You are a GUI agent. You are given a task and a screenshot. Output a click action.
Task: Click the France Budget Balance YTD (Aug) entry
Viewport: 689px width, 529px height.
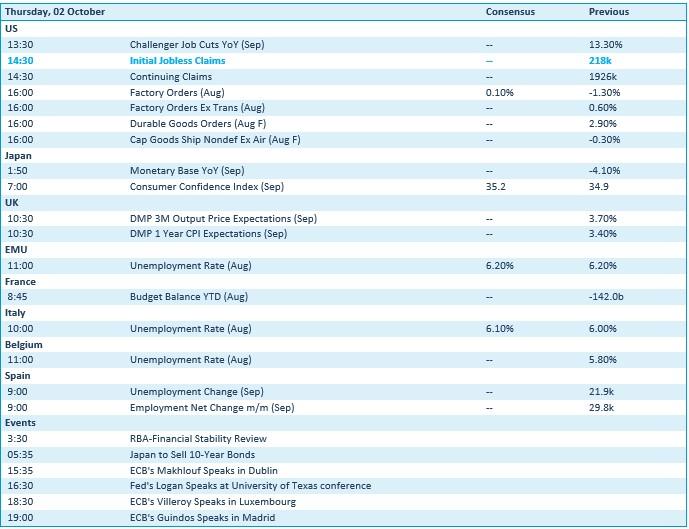pyautogui.click(x=188, y=297)
